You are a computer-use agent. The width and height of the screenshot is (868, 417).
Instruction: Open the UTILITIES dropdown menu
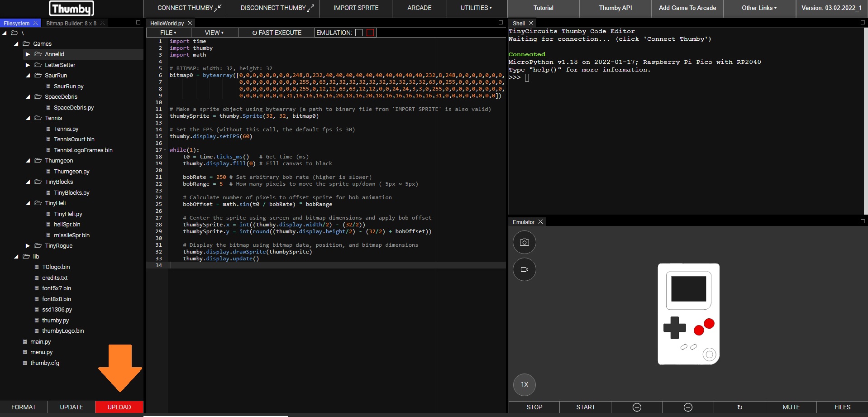[476, 8]
